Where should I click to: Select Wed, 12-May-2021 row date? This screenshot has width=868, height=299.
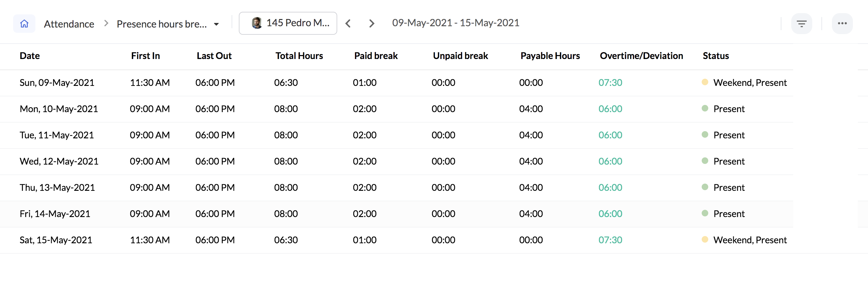[59, 161]
